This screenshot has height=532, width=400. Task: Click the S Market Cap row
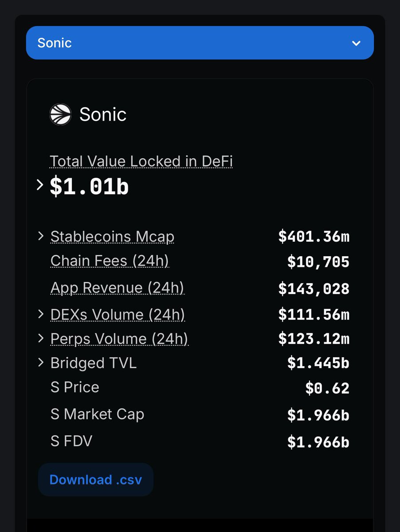(200, 415)
